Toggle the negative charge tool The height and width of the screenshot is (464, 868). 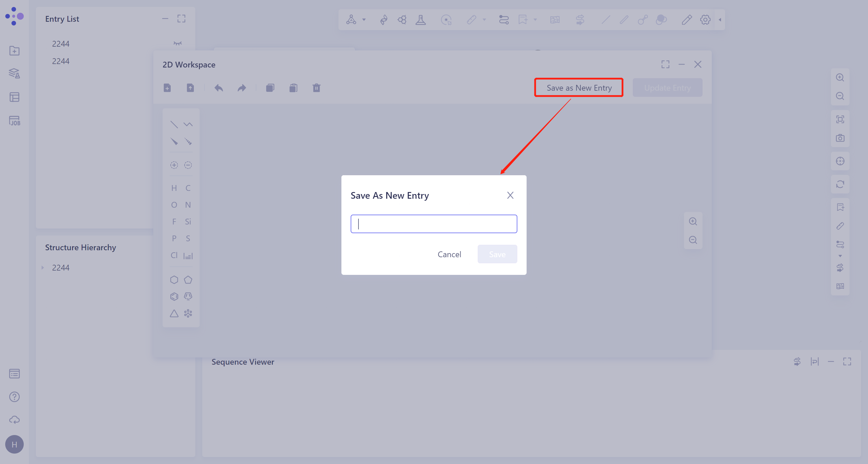pyautogui.click(x=188, y=165)
